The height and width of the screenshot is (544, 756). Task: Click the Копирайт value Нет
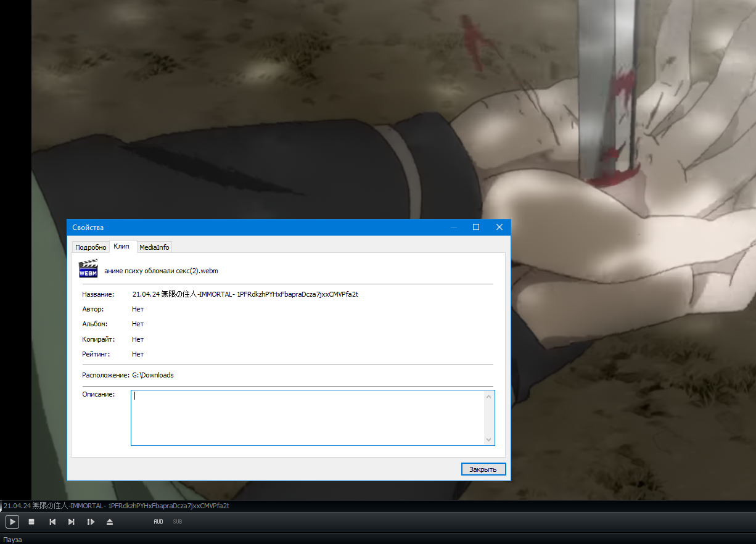pos(138,339)
